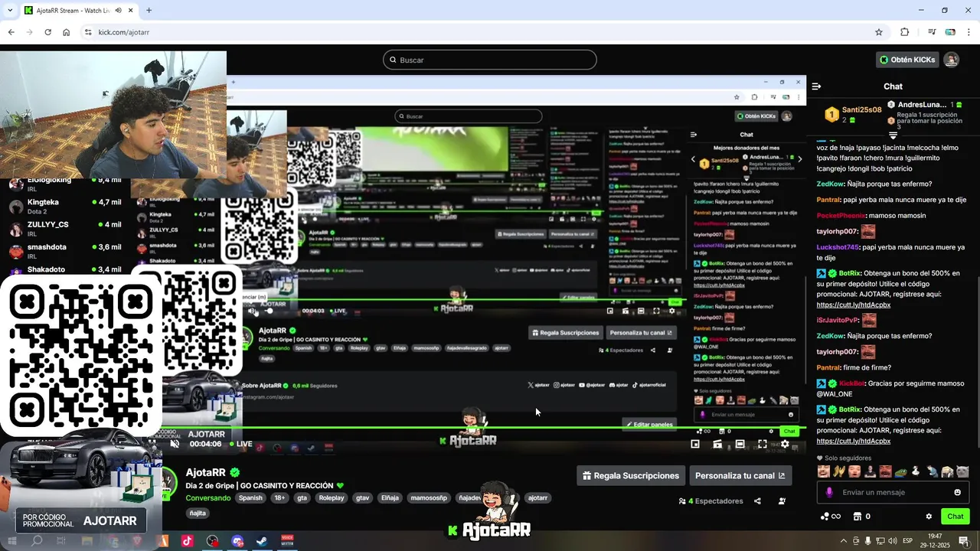Open picture-in-picture mini player
980x551 pixels.
click(695, 444)
